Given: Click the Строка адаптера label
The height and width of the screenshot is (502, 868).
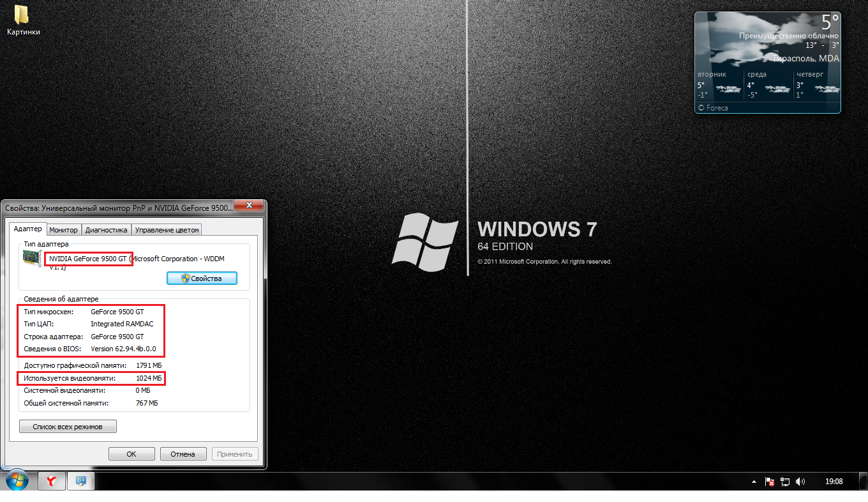Looking at the screenshot, I should click(x=54, y=337).
